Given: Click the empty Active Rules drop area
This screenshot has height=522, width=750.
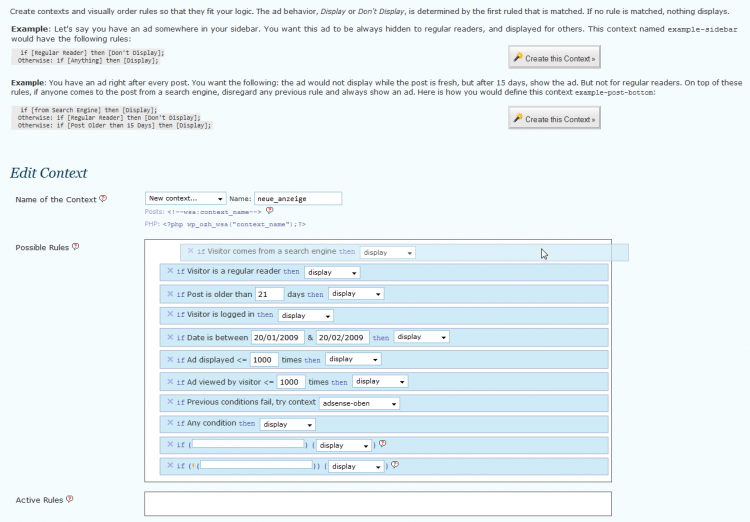Looking at the screenshot, I should (x=377, y=503).
